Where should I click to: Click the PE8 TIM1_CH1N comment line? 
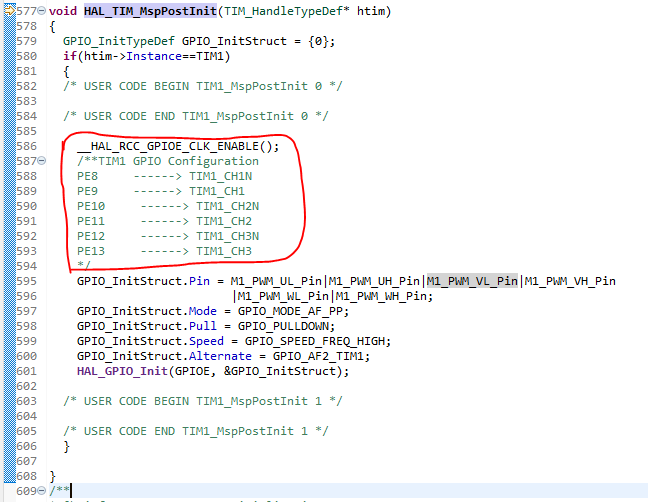[164, 176]
